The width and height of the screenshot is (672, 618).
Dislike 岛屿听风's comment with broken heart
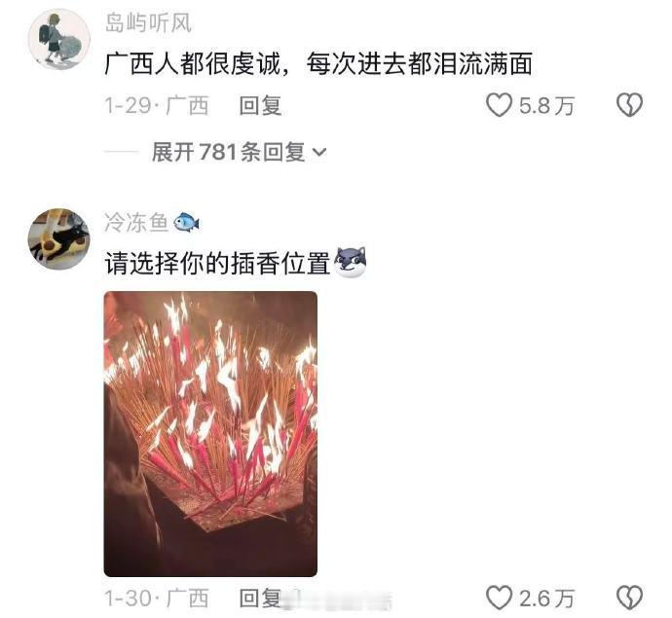pos(629,105)
